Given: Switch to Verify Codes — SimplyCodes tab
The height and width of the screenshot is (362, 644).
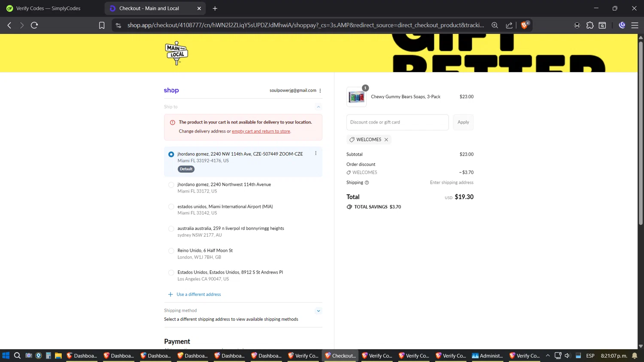Looking at the screenshot, I should 48,8.
